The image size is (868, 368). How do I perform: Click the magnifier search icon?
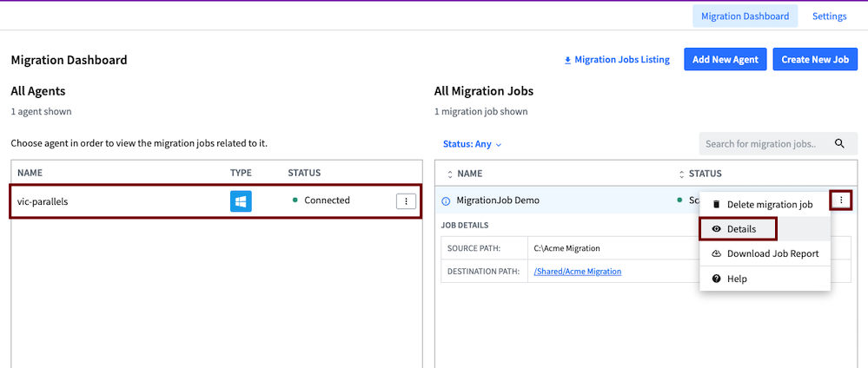(840, 144)
